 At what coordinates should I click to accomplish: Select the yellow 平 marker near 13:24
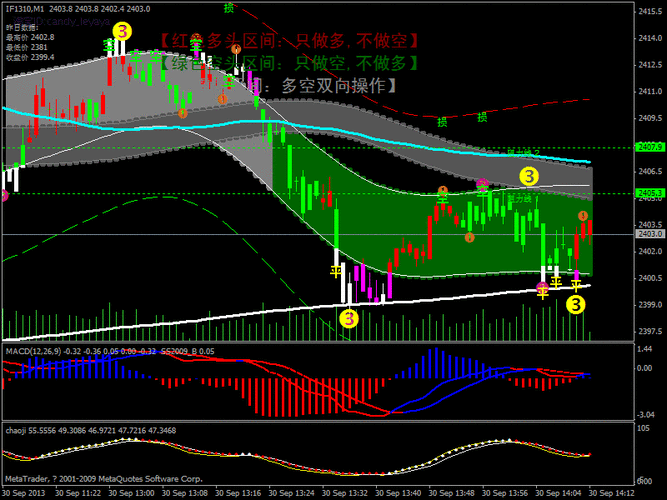pos(336,270)
